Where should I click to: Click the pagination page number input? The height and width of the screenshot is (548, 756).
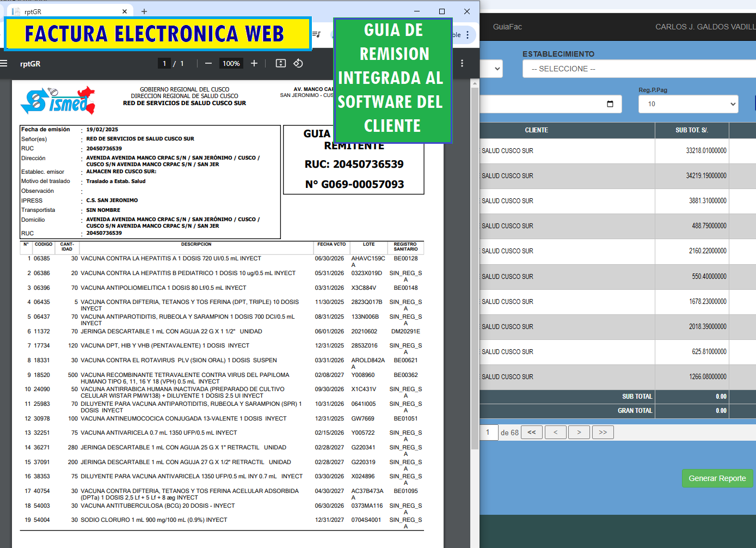[489, 433]
